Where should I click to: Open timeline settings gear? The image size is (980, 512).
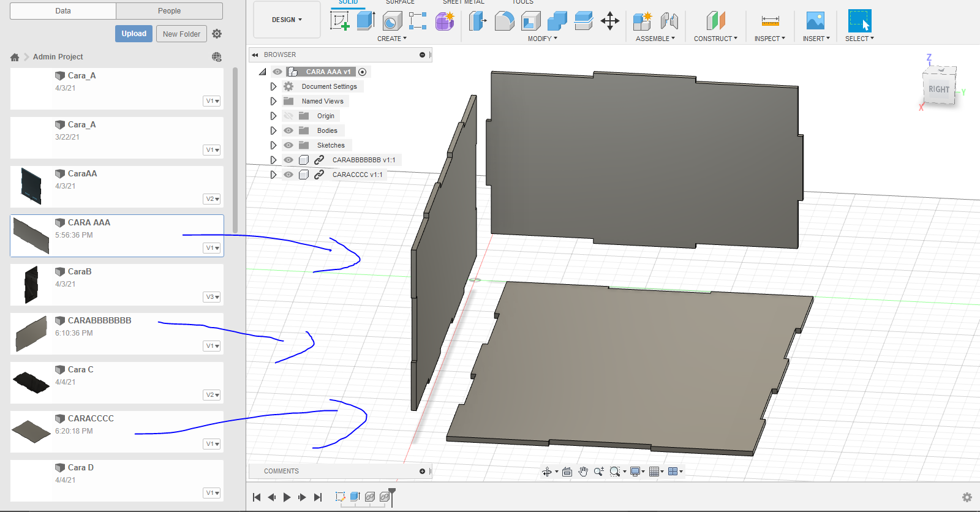tap(967, 497)
